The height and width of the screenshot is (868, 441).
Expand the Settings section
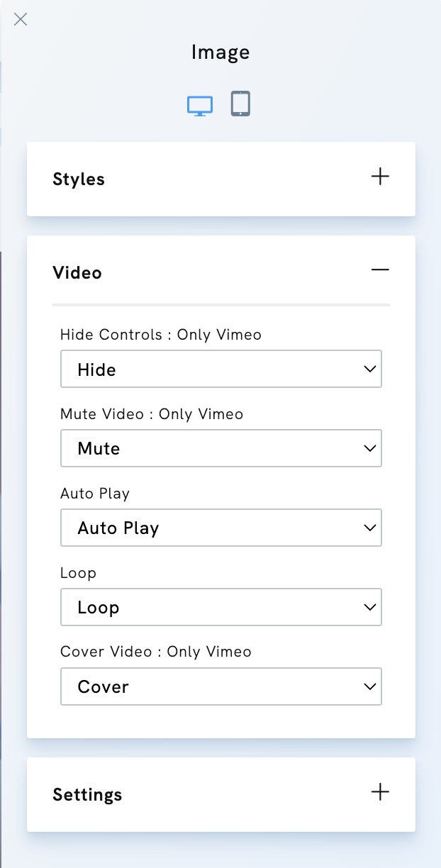pyautogui.click(x=380, y=792)
